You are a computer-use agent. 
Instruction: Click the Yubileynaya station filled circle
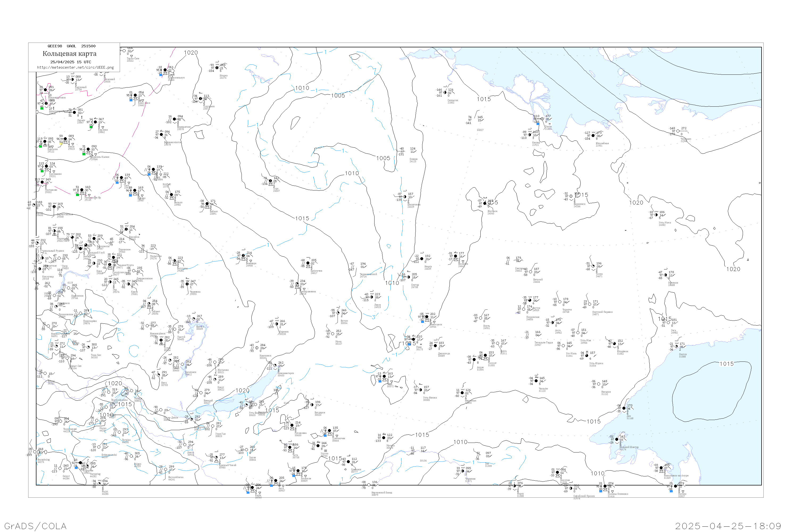593,135
